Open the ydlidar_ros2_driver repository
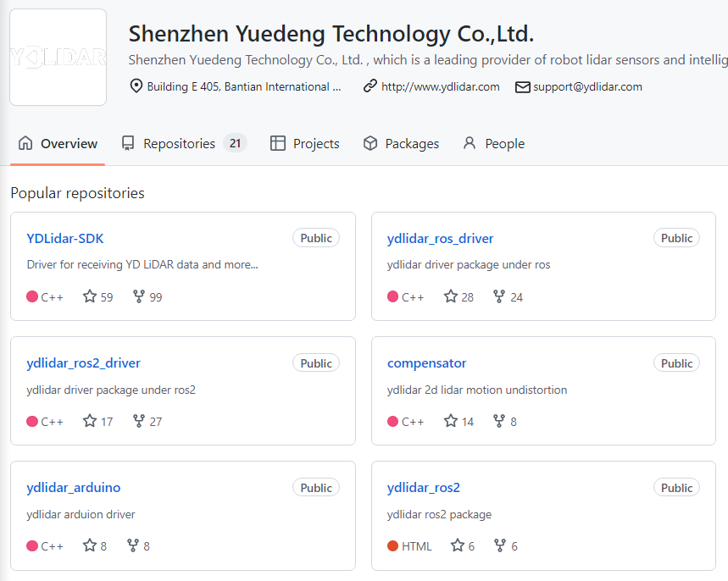The height and width of the screenshot is (581, 728). (84, 362)
